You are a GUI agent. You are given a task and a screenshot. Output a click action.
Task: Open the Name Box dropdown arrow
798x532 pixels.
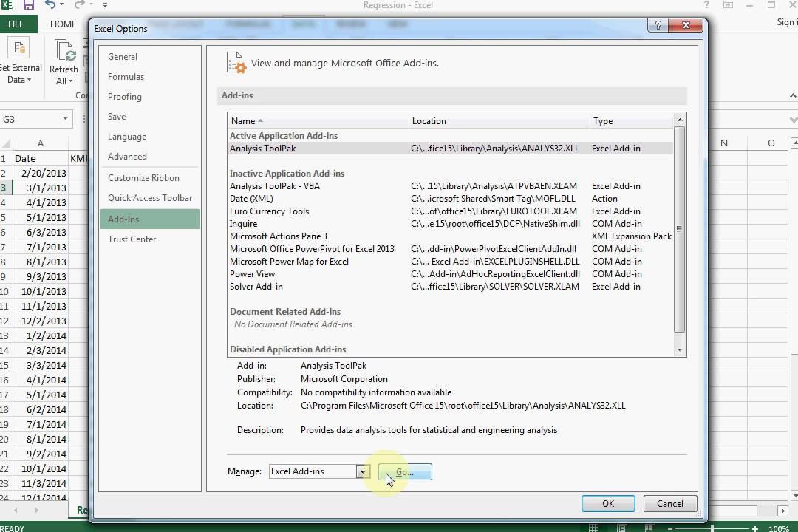(x=65, y=119)
